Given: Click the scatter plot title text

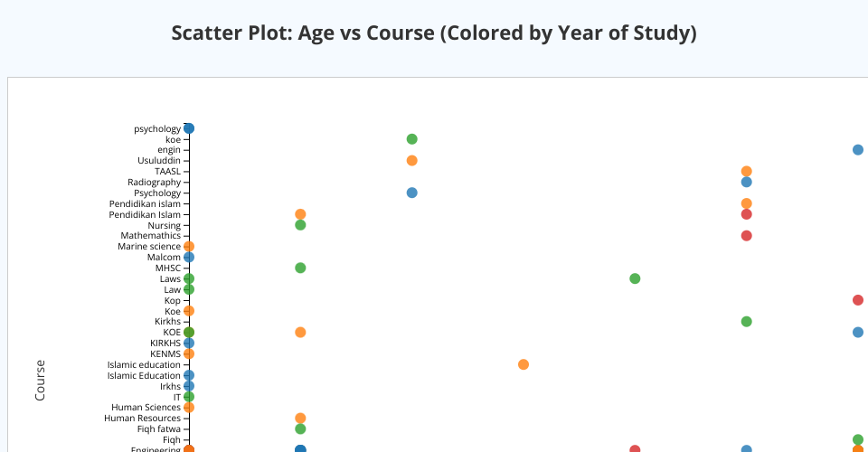Looking at the screenshot, I should tap(434, 34).
